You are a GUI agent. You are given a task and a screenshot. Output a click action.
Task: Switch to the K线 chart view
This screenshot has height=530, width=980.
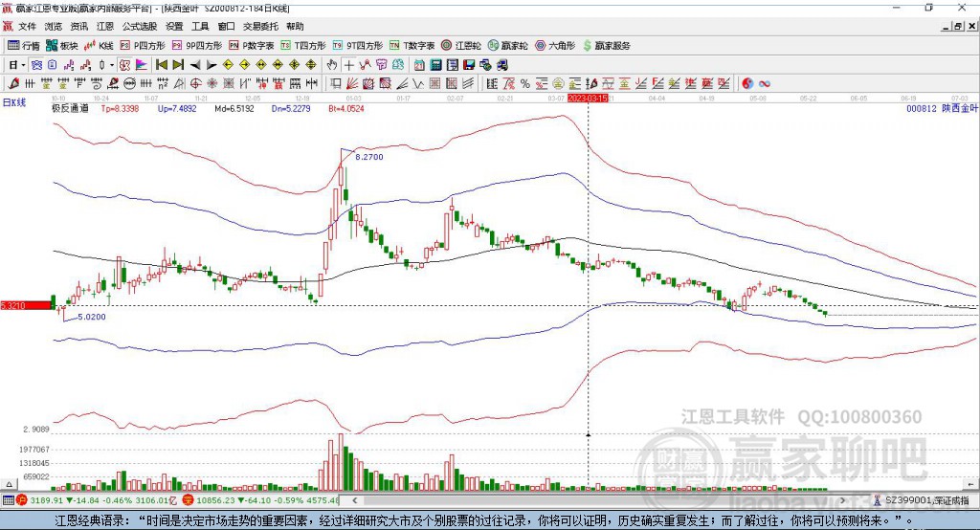[x=99, y=46]
